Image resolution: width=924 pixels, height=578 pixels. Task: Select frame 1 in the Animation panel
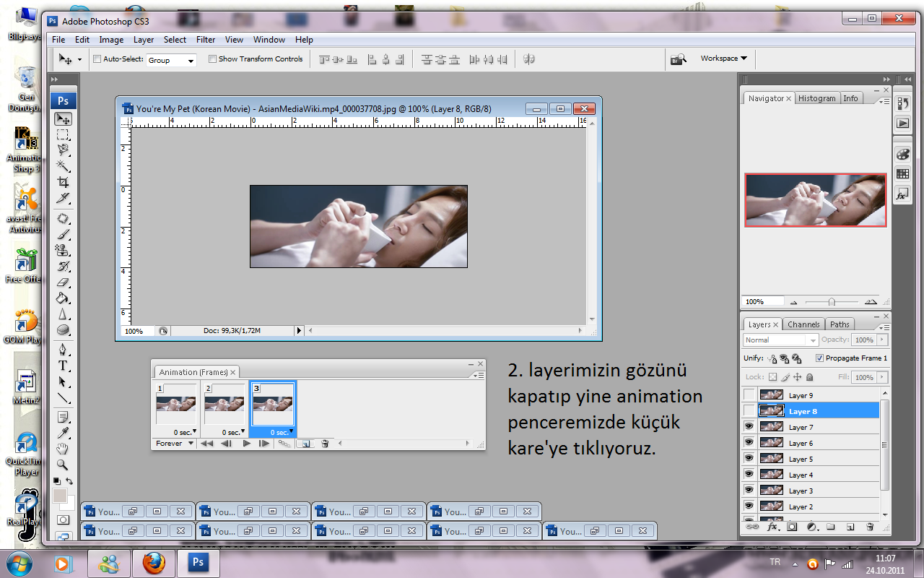tap(175, 405)
